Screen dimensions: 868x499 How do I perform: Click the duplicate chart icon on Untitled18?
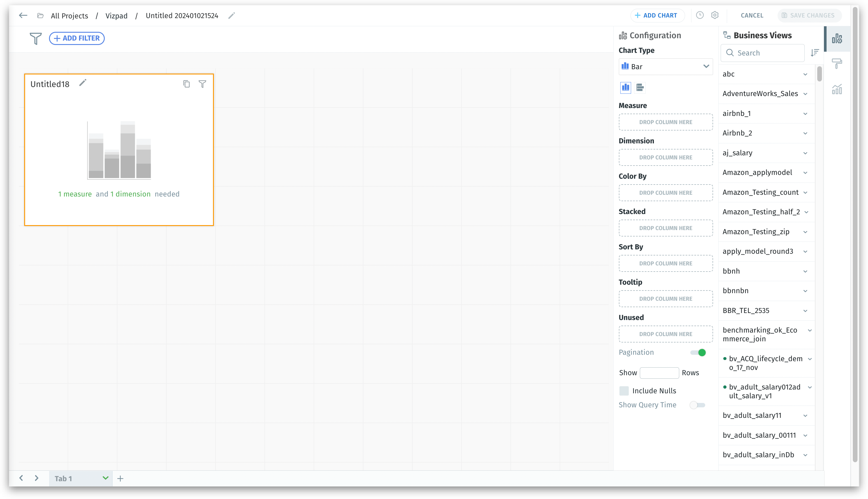click(x=186, y=84)
